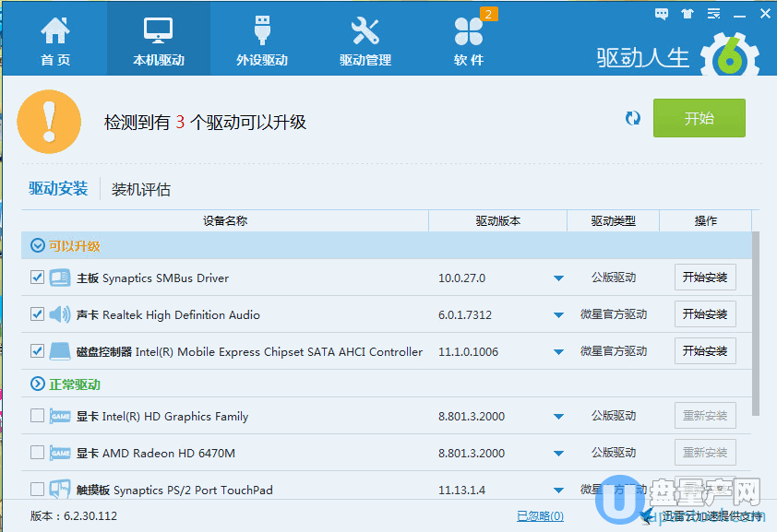
Task: Open version dropdown for 11.13.1.4
Action: pyautogui.click(x=558, y=491)
